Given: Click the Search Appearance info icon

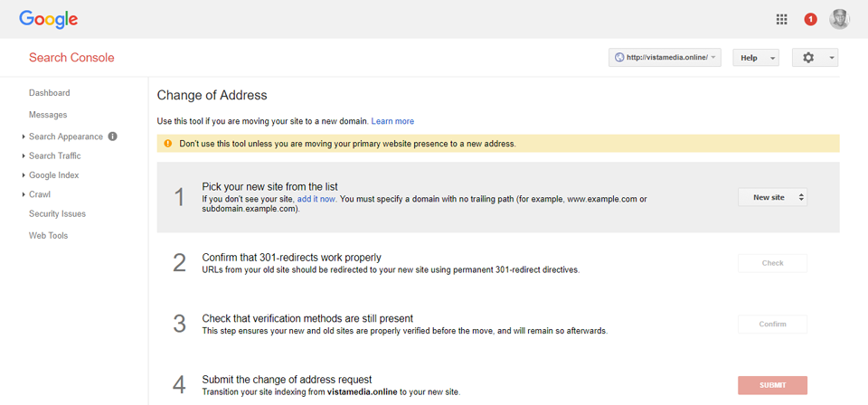Looking at the screenshot, I should (113, 137).
